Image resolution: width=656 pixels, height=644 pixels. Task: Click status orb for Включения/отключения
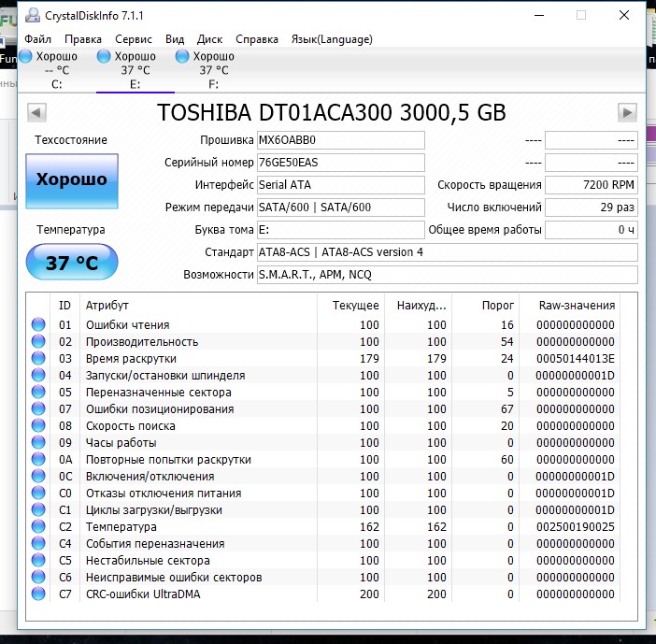(38, 476)
